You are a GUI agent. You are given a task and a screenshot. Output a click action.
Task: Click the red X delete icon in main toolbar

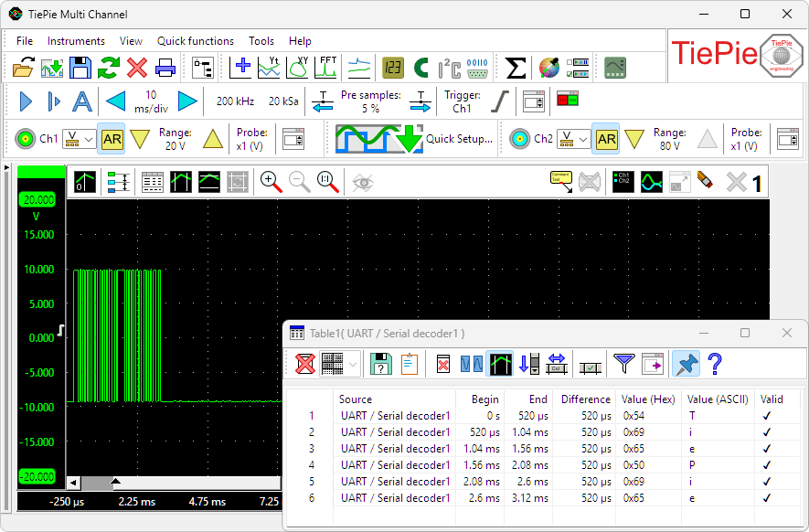point(137,68)
